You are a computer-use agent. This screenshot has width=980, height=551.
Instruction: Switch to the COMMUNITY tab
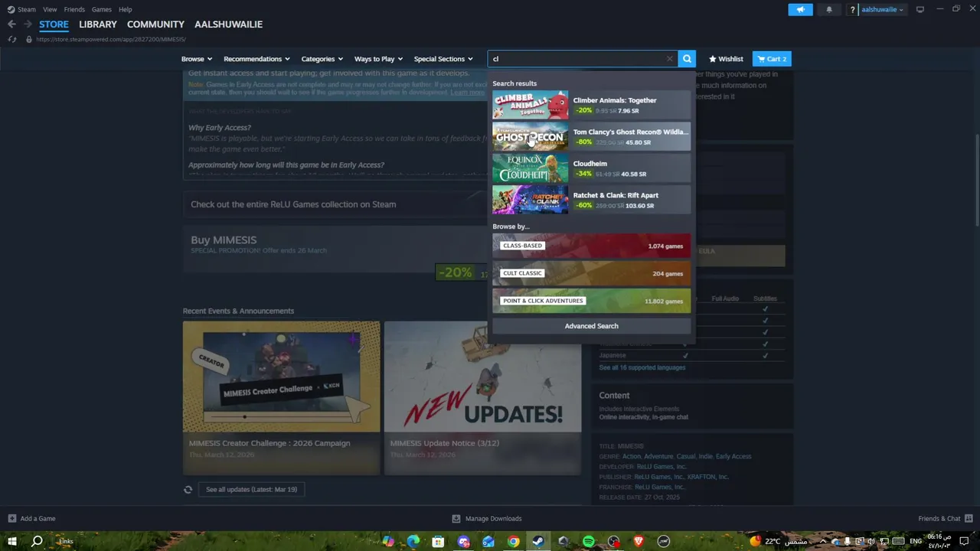coord(155,24)
